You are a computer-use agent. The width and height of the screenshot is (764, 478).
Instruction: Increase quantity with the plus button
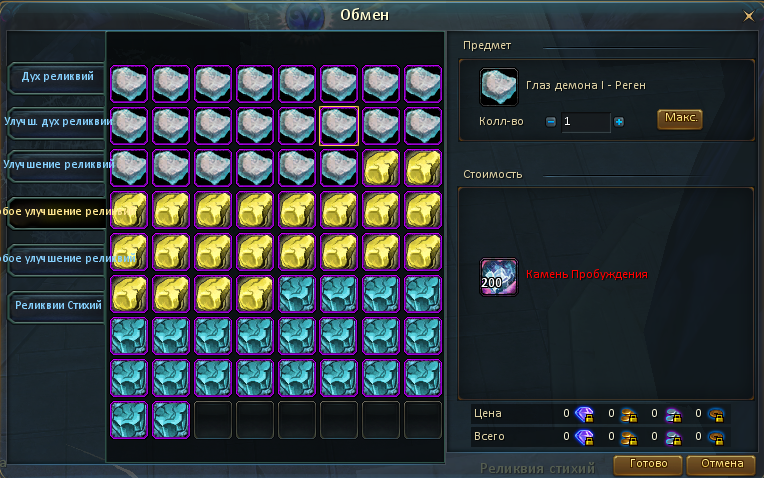619,122
